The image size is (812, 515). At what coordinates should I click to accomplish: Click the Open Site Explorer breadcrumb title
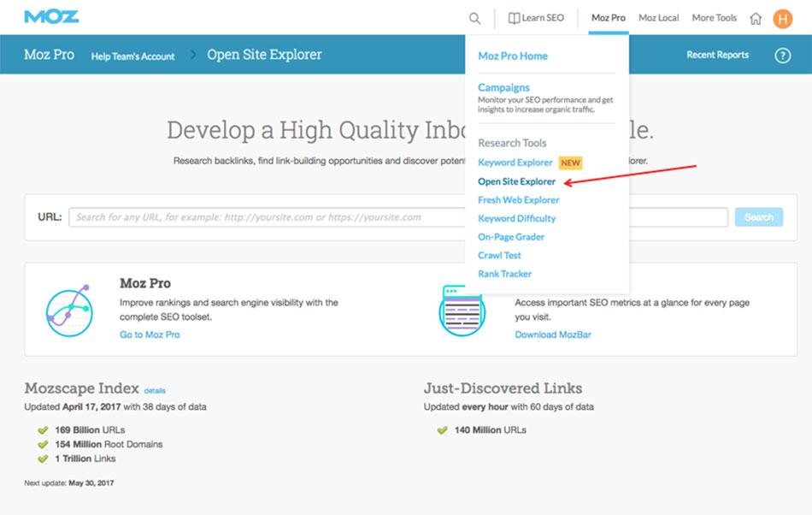coord(264,55)
